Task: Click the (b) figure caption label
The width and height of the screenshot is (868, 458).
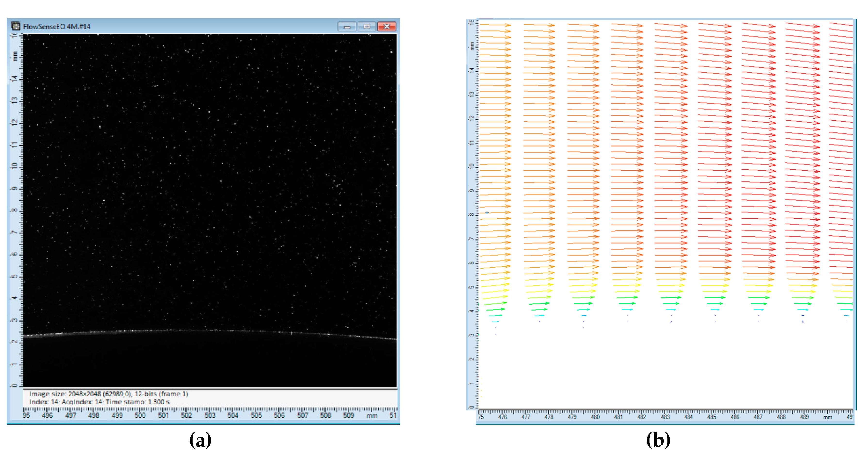Action: (x=658, y=440)
